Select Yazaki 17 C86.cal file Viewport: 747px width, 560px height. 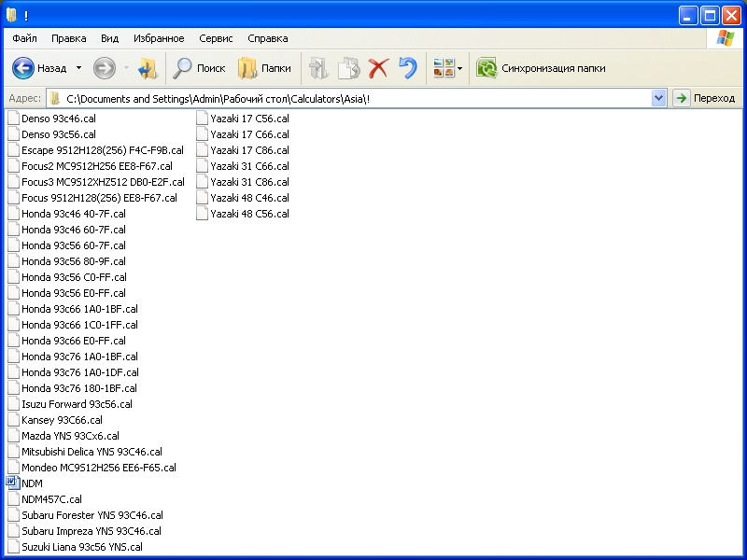pyautogui.click(x=243, y=150)
